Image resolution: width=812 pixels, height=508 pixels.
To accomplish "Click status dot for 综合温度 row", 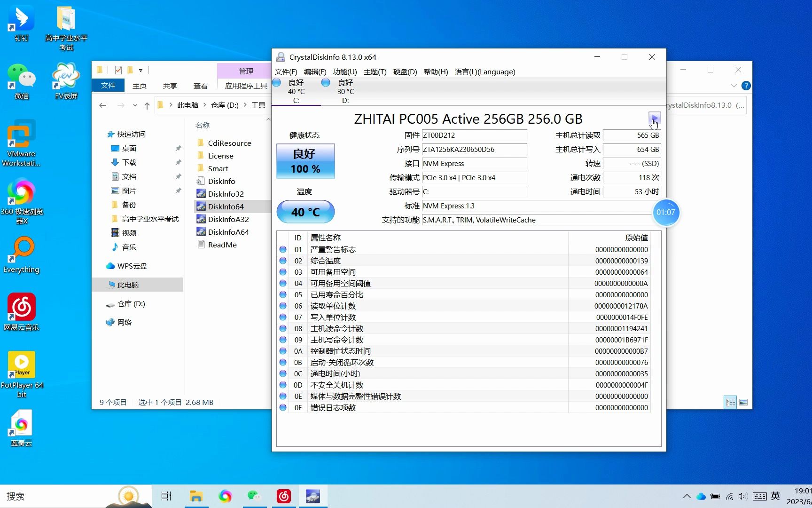I will 283,261.
